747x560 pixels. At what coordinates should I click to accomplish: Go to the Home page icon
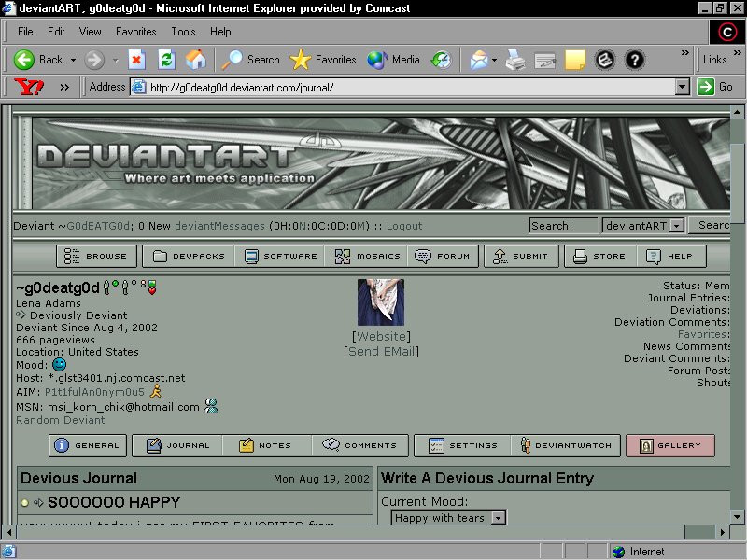(x=196, y=60)
